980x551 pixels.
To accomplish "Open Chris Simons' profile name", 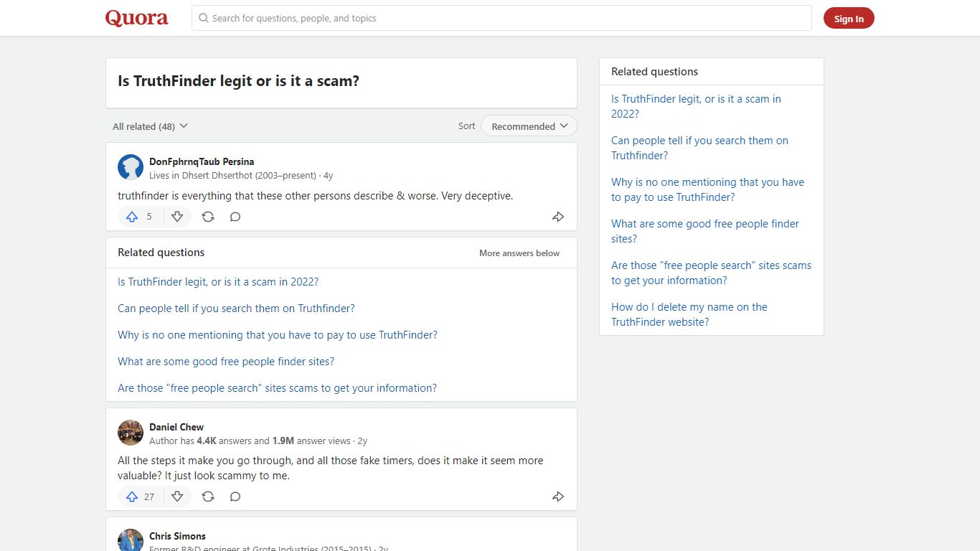I will coord(177,536).
